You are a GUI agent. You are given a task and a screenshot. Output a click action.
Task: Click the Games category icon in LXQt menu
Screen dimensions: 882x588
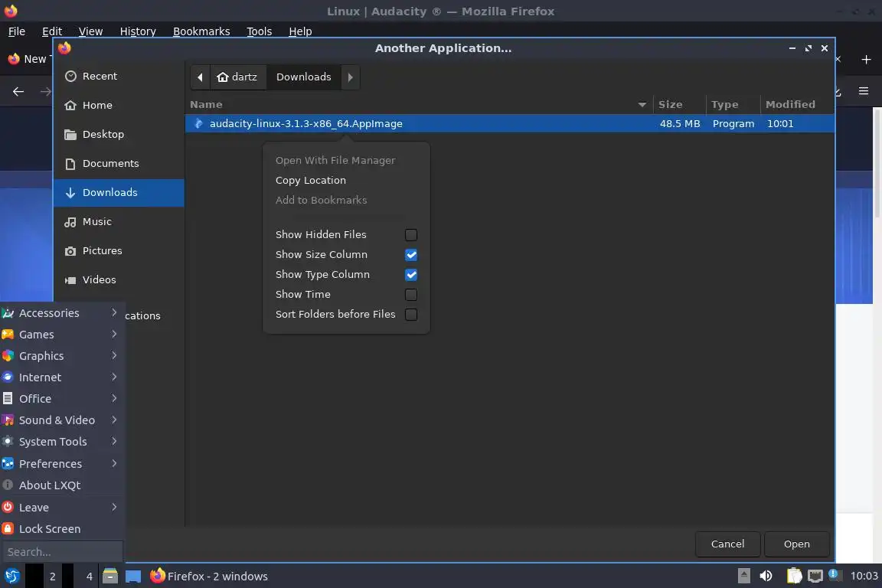pyautogui.click(x=8, y=335)
